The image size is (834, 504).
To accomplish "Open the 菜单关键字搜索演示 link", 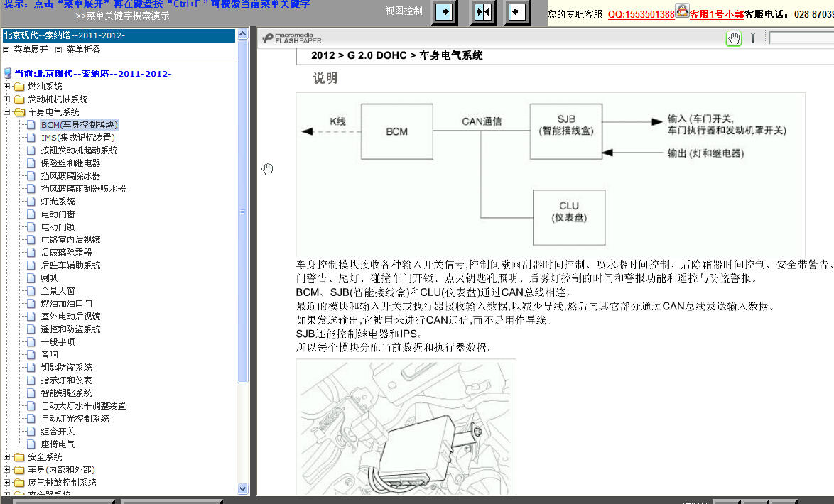I will pyautogui.click(x=122, y=16).
